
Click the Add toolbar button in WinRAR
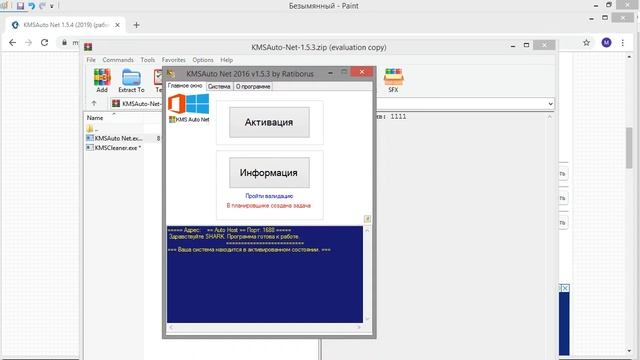pyautogui.click(x=102, y=80)
